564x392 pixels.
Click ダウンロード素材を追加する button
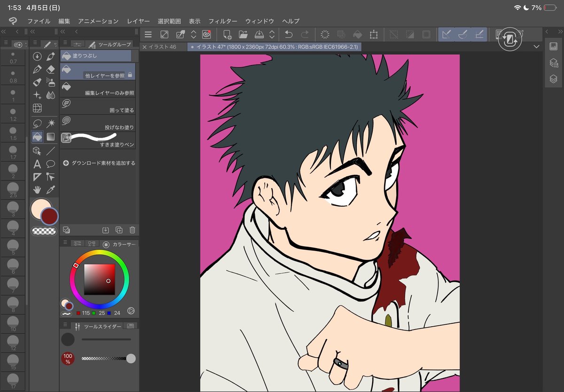click(x=99, y=163)
